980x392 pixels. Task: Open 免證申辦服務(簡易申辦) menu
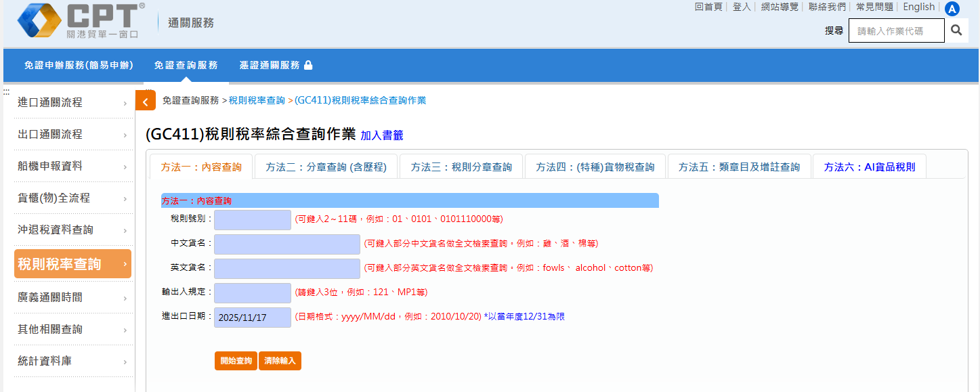click(x=79, y=66)
